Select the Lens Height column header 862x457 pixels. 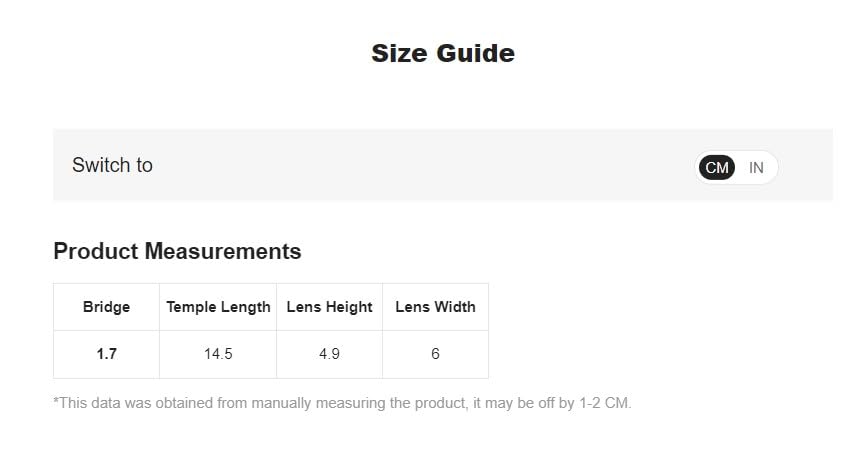(329, 307)
